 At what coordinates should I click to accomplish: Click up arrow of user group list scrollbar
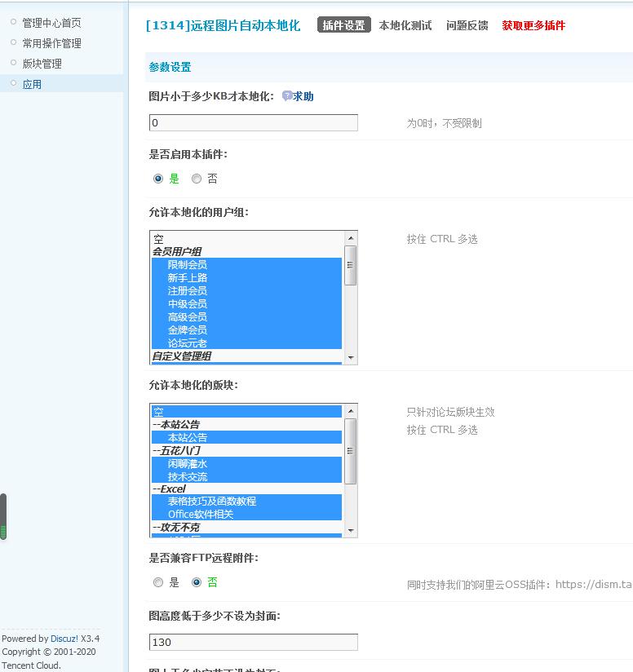[x=351, y=238]
